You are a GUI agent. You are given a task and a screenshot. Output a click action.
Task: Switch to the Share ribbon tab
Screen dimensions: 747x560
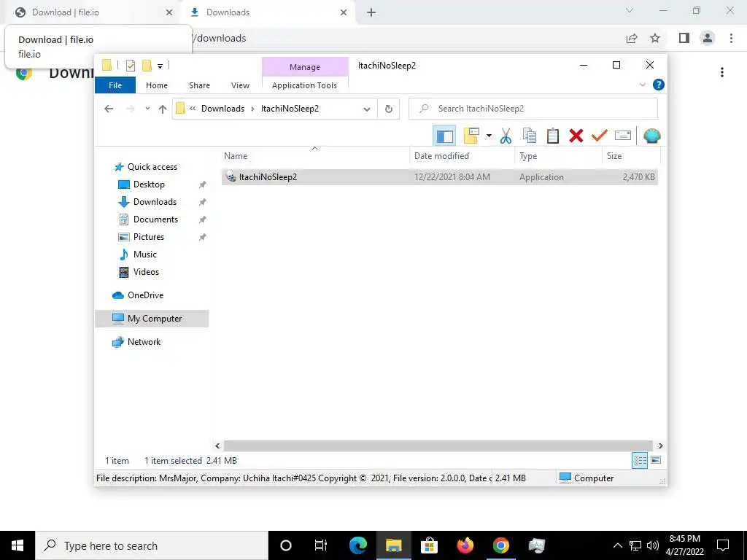point(199,85)
